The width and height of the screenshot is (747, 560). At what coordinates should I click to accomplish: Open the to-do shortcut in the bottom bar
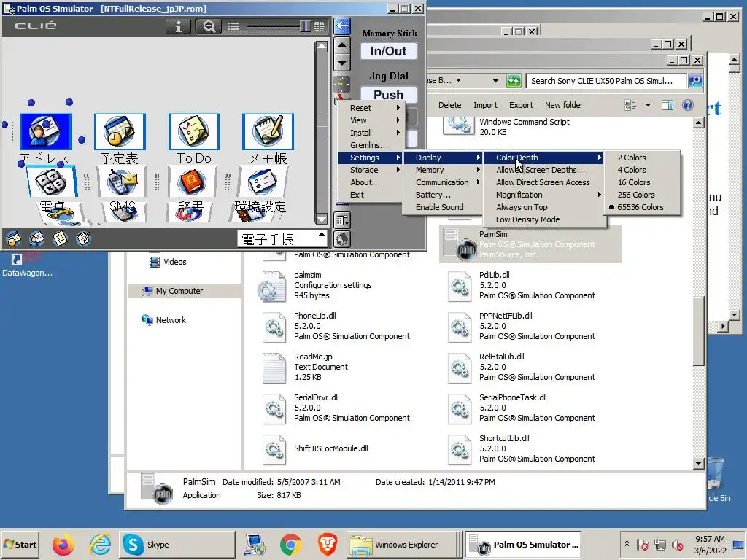click(x=60, y=238)
